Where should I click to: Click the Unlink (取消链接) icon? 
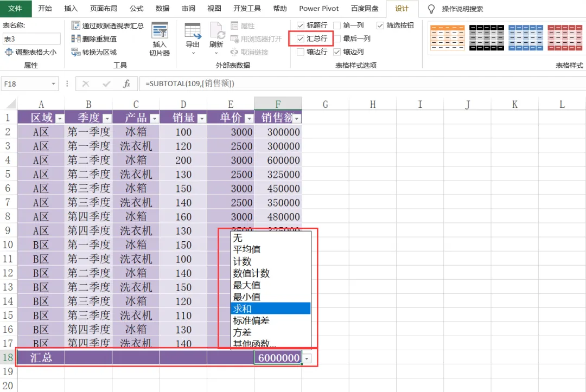[x=234, y=52]
